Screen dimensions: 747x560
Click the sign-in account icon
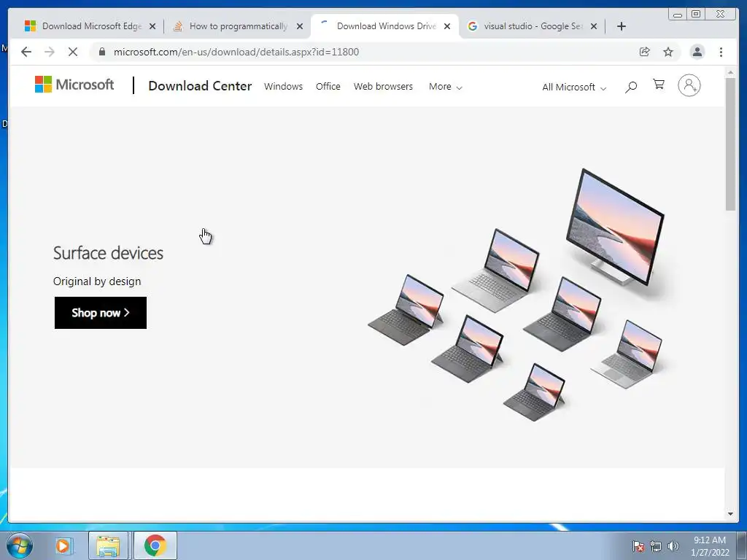pyautogui.click(x=689, y=86)
